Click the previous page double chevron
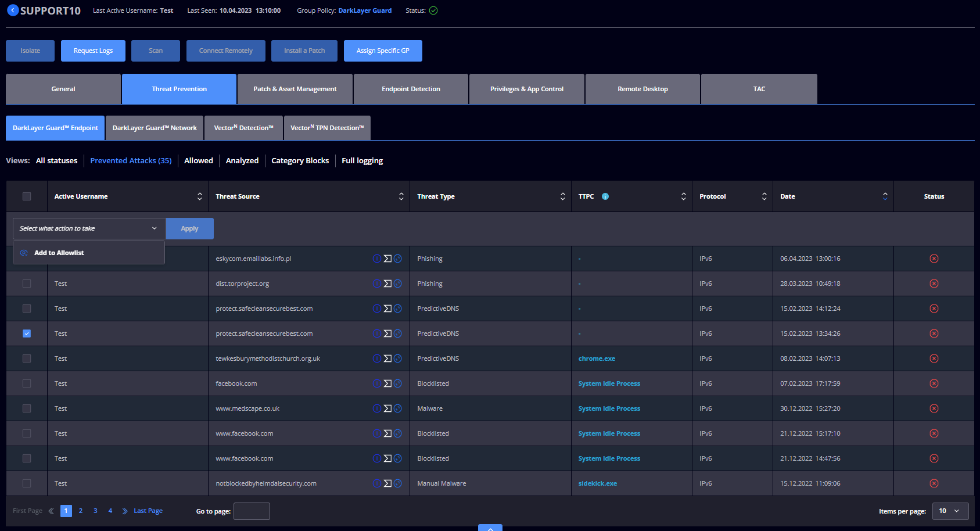The image size is (980, 531). (51, 511)
